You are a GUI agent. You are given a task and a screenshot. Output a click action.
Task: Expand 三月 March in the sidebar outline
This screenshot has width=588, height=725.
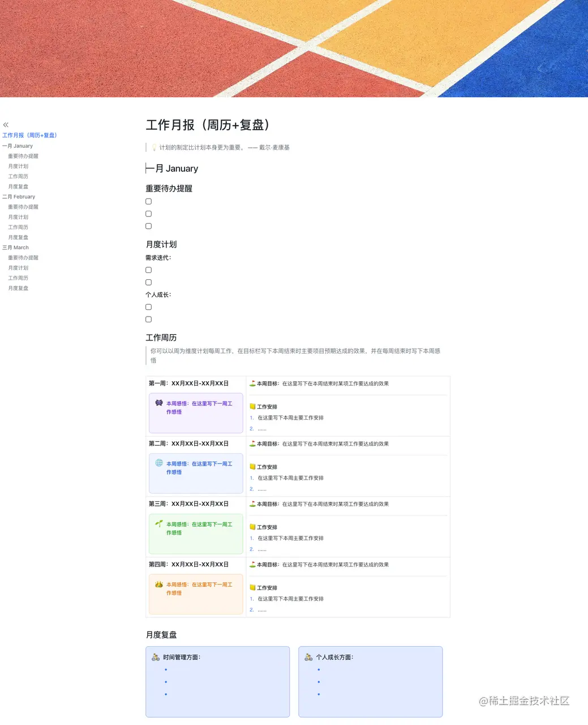click(15, 247)
